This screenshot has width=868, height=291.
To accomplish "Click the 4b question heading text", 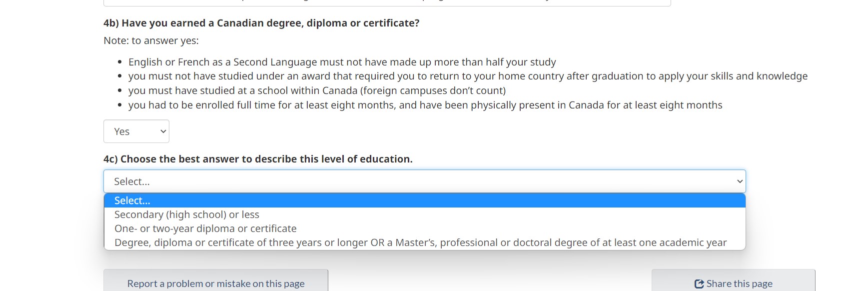I will click(x=261, y=23).
